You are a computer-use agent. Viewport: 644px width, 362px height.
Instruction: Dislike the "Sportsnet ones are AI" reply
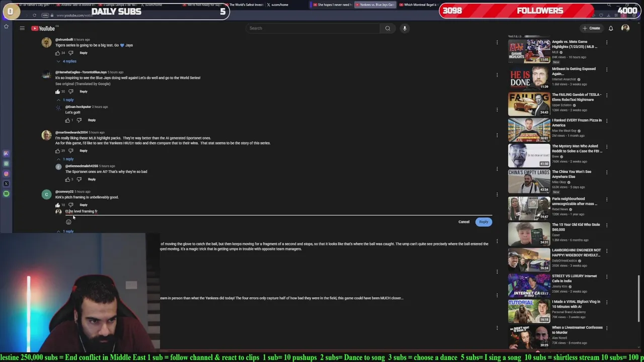(79, 179)
